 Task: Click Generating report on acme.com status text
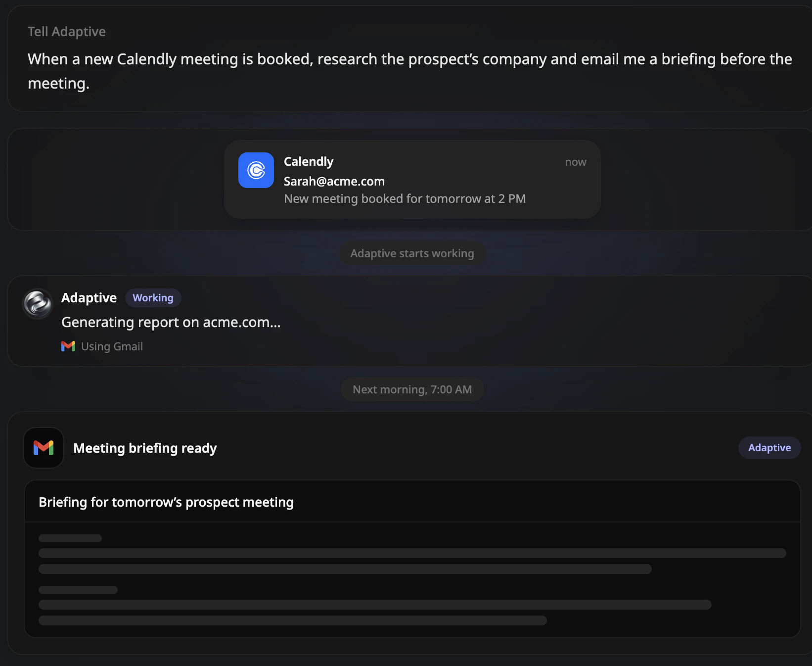[171, 322]
